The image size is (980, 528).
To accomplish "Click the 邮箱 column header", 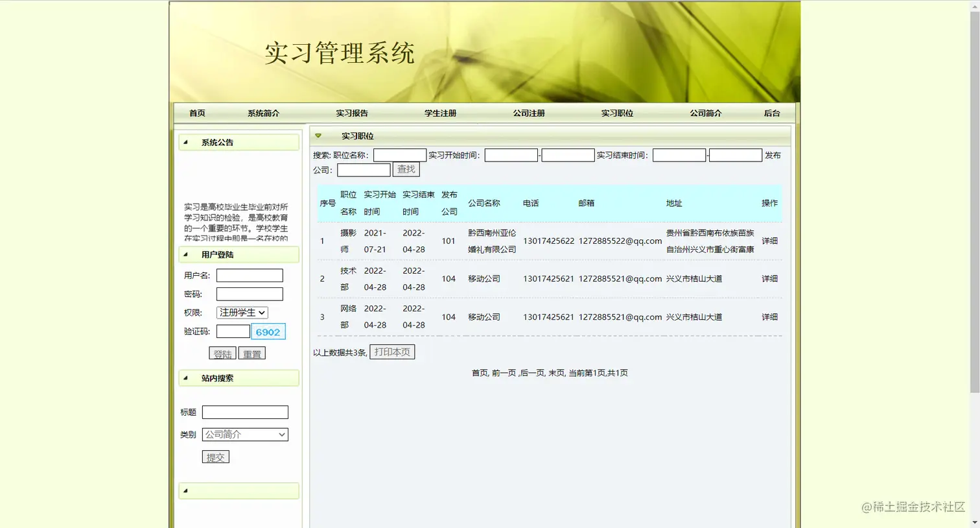I will (587, 203).
